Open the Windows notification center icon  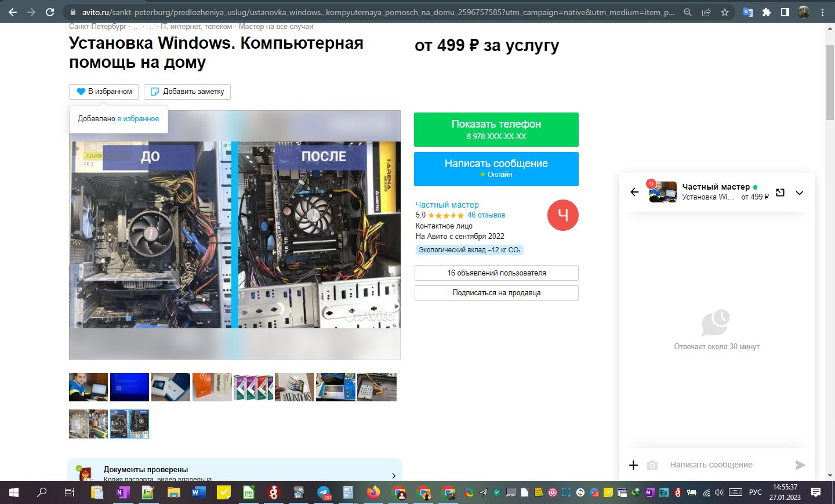coord(816,492)
